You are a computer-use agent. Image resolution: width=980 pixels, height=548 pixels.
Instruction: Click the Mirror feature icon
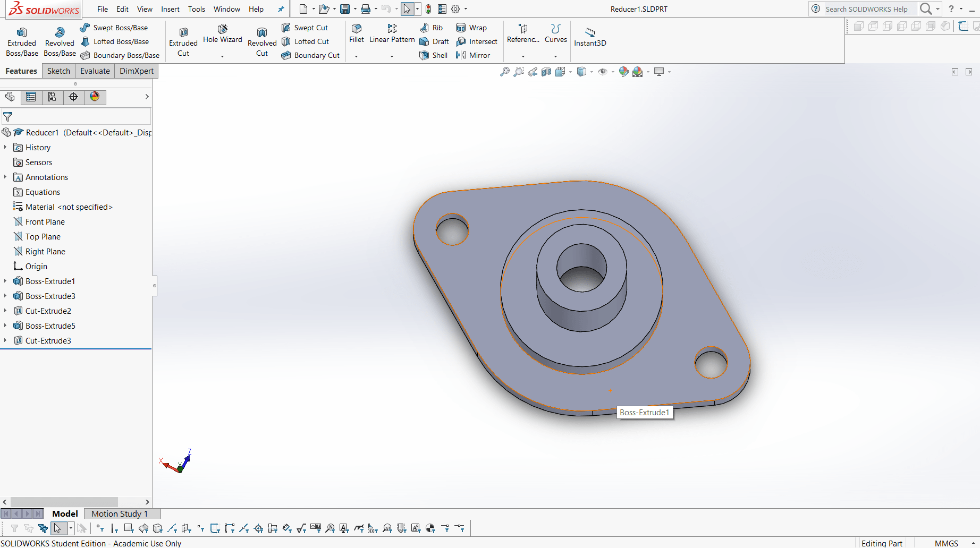point(473,55)
